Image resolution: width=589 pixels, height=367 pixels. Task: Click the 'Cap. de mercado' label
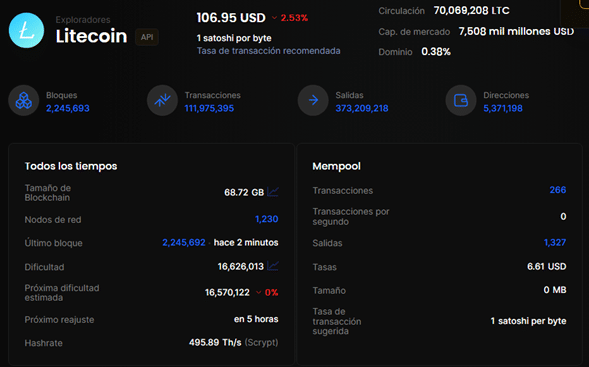414,32
